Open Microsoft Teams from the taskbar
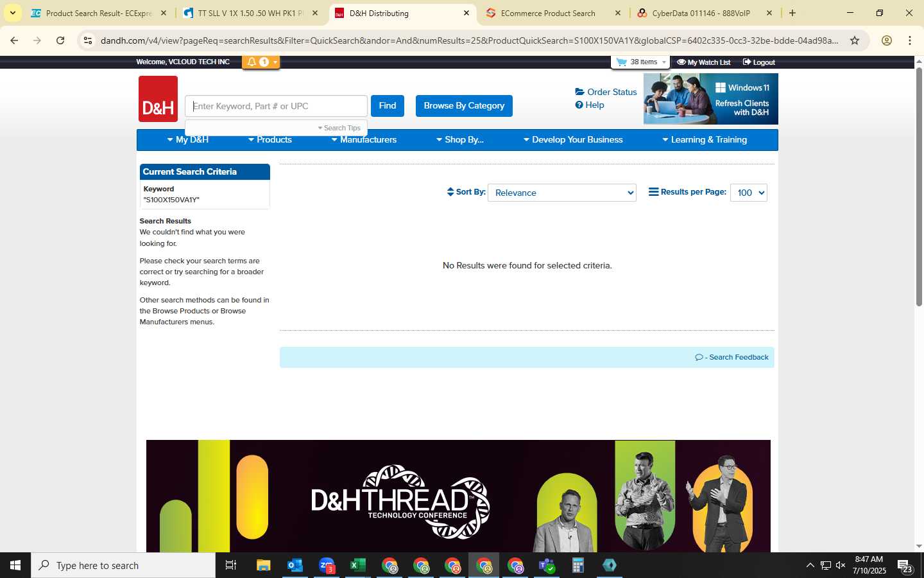This screenshot has height=578, width=924. click(x=546, y=565)
